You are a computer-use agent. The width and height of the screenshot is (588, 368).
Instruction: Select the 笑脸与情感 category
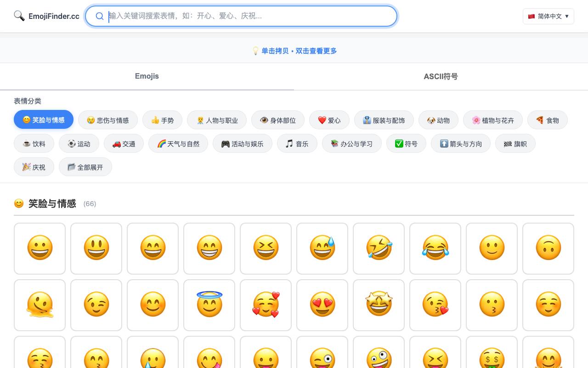(44, 120)
